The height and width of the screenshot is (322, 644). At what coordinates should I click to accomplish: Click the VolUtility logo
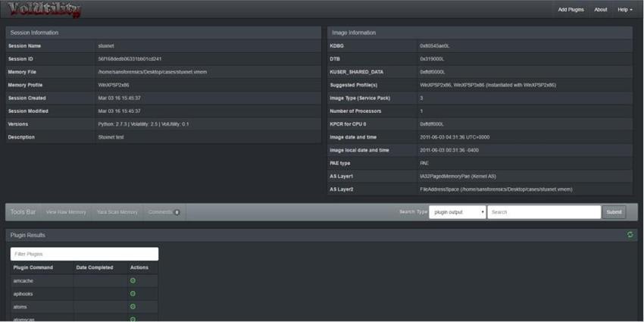(x=45, y=9)
